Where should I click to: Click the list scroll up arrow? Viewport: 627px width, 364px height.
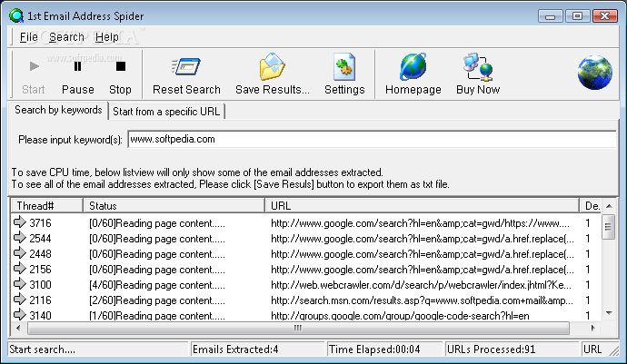click(609, 206)
